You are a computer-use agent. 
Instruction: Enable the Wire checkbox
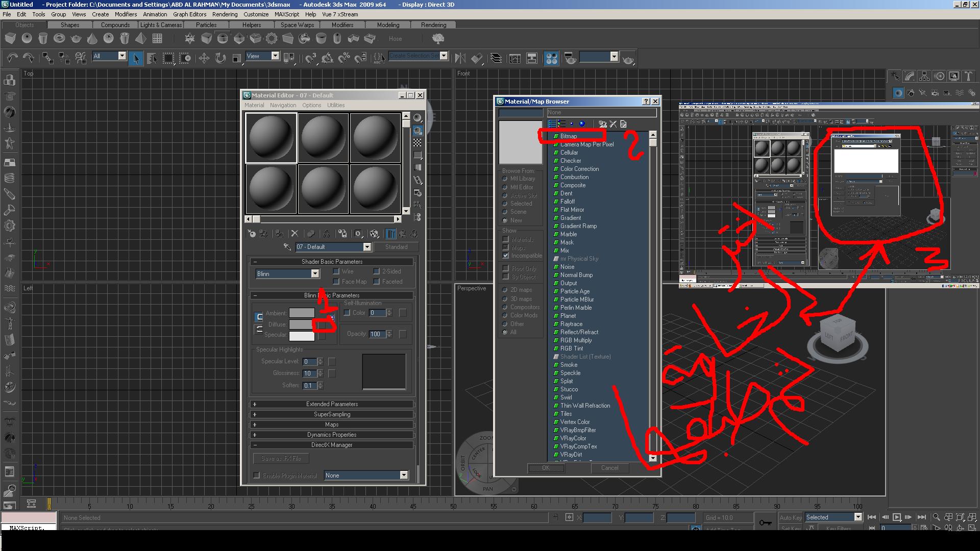click(336, 271)
